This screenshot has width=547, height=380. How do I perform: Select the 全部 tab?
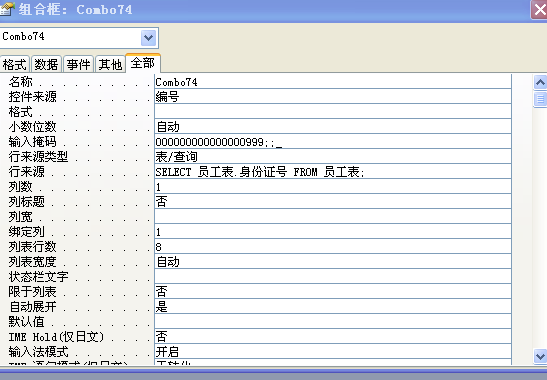click(x=143, y=63)
